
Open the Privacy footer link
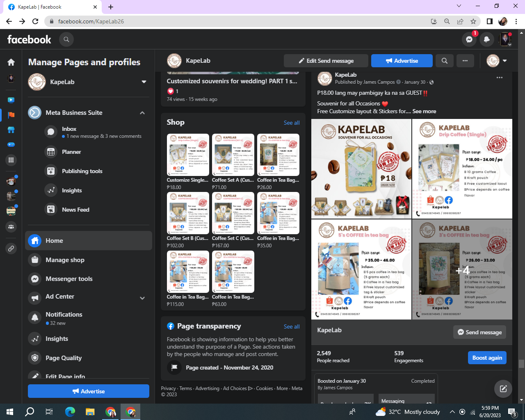pos(168,388)
